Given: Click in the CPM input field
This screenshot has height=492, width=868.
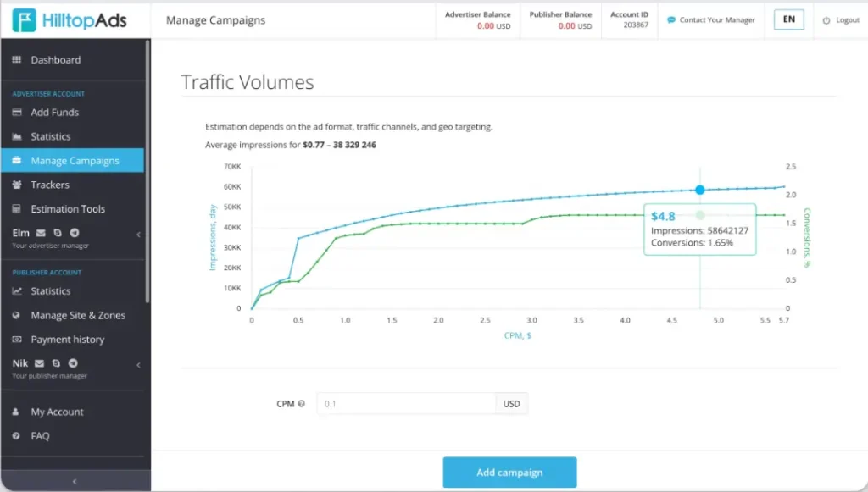Looking at the screenshot, I should (406, 404).
